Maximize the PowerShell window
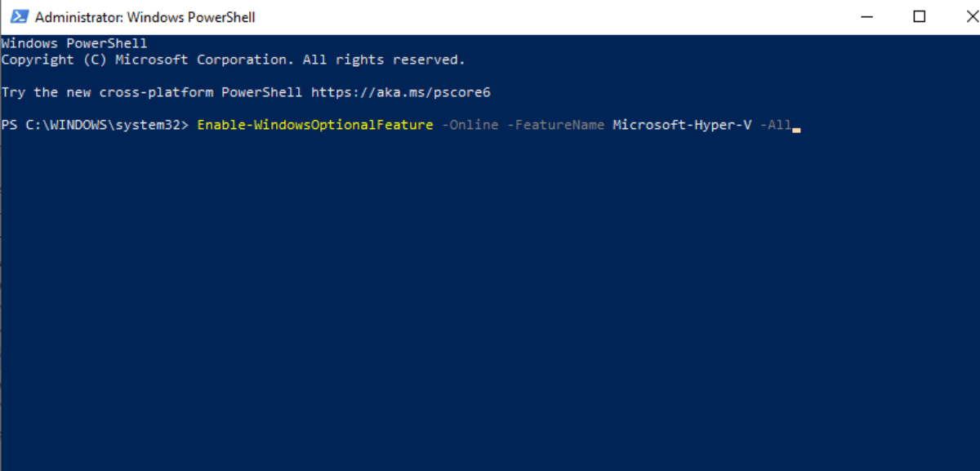980x471 pixels. pyautogui.click(x=919, y=17)
